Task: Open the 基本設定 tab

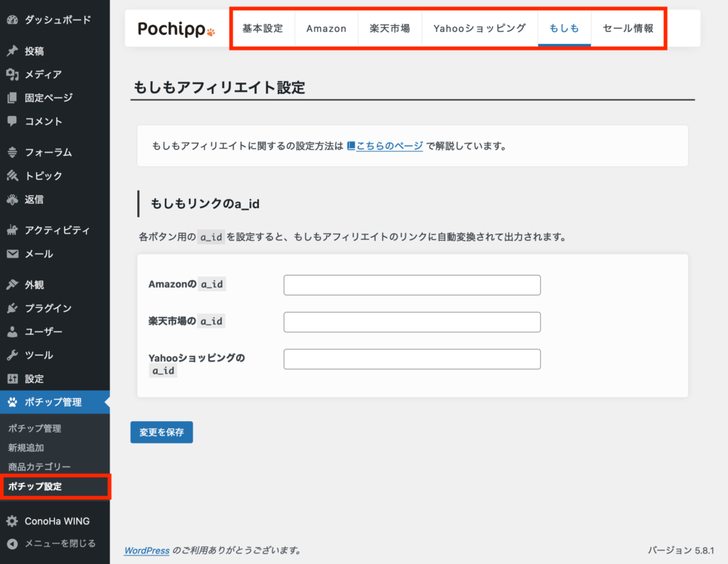Action: click(263, 28)
